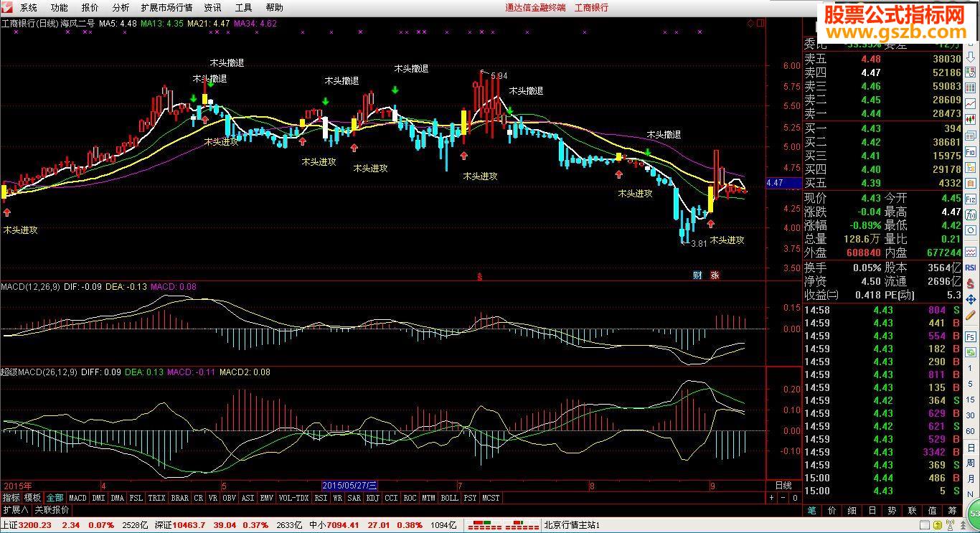The height and width of the screenshot is (533, 980).
Task: Click the 日线 period button
Action: [x=783, y=486]
